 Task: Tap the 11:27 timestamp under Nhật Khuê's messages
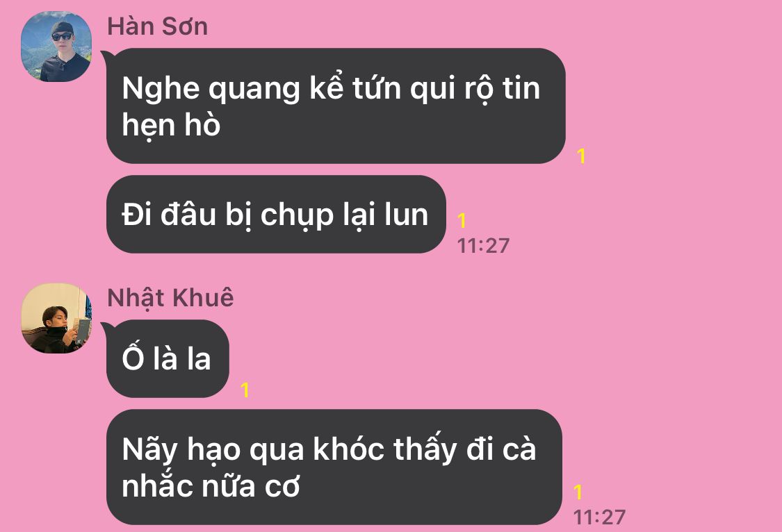pos(599,517)
